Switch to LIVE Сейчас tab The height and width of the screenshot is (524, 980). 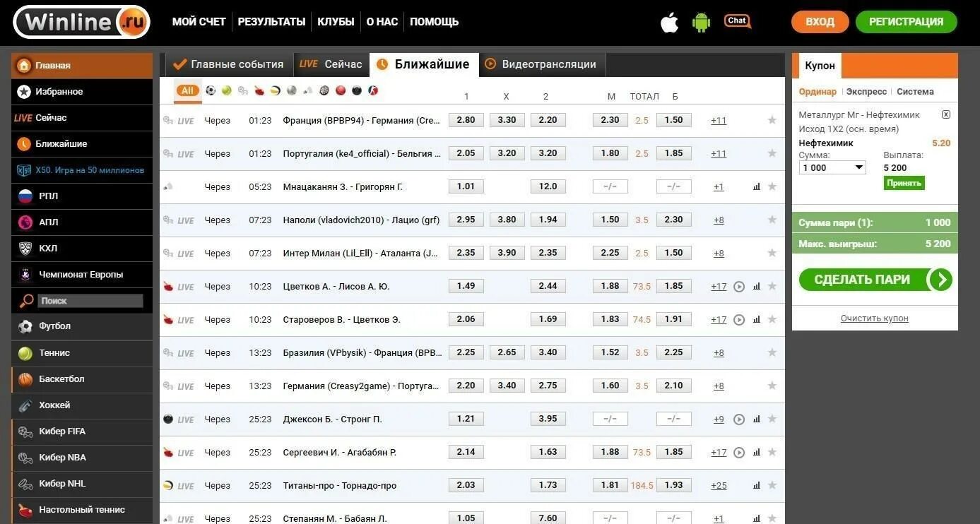point(331,64)
